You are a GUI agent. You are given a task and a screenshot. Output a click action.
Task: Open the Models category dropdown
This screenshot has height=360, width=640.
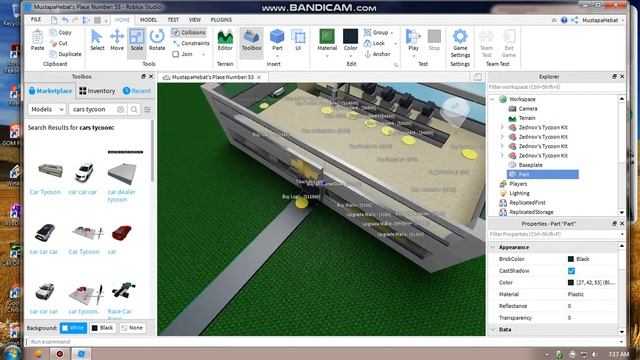pyautogui.click(x=47, y=109)
